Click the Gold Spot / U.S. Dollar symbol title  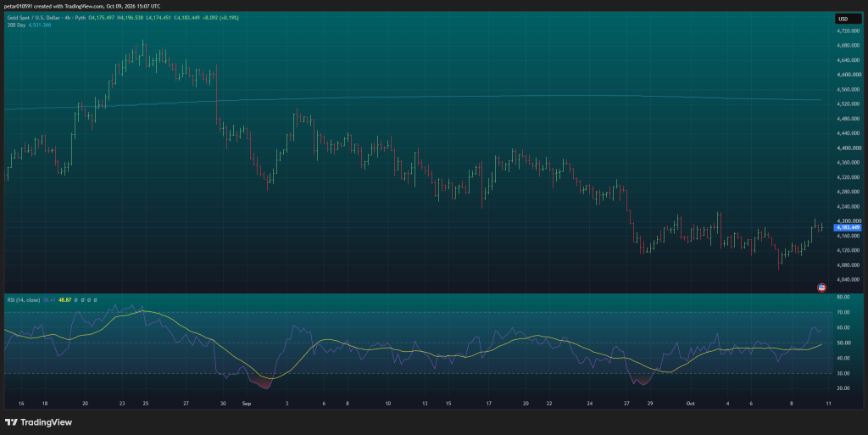point(34,18)
